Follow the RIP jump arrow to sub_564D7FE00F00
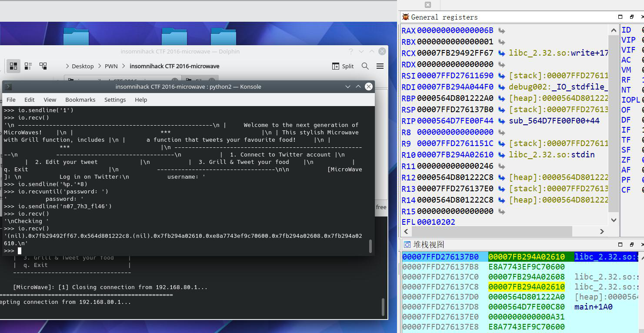Viewport: 644px width, 333px height. [501, 121]
